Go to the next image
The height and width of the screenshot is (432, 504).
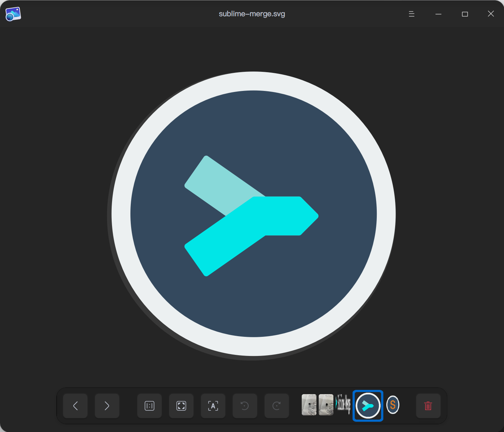pyautogui.click(x=107, y=406)
